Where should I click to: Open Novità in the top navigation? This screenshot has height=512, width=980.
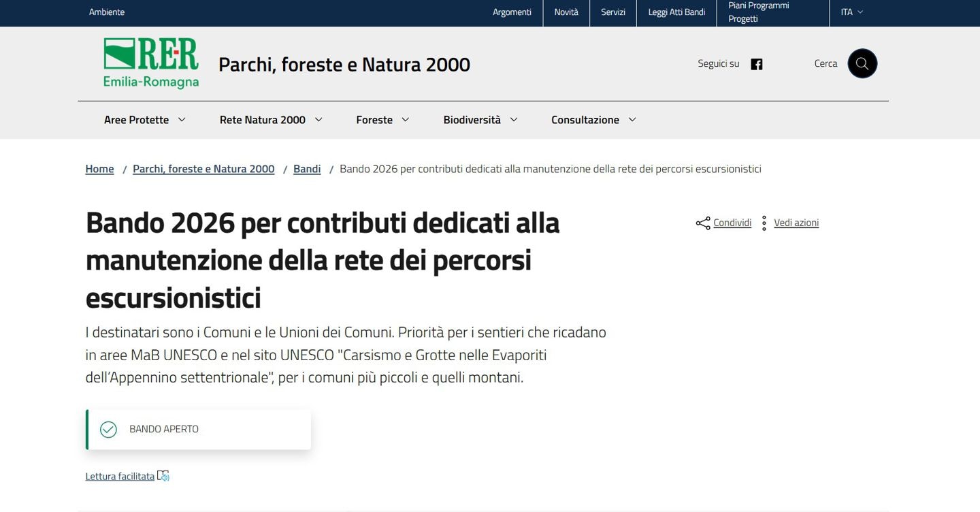[566, 12]
